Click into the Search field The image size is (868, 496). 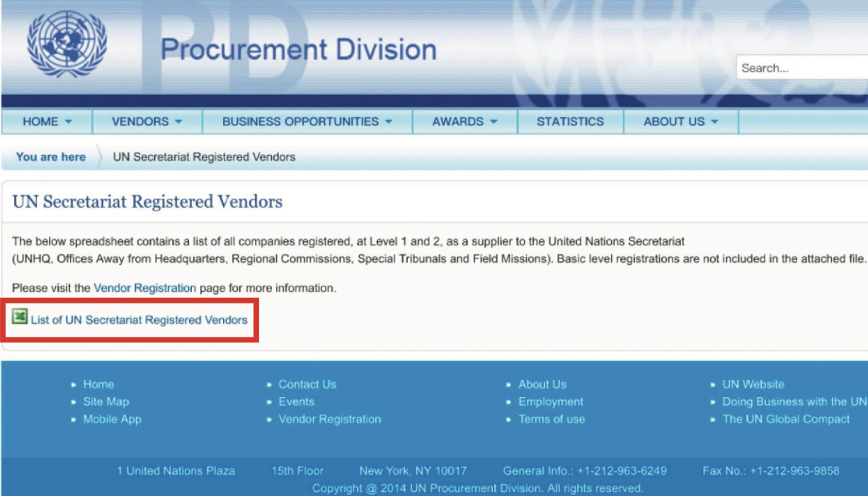pyautogui.click(x=802, y=68)
